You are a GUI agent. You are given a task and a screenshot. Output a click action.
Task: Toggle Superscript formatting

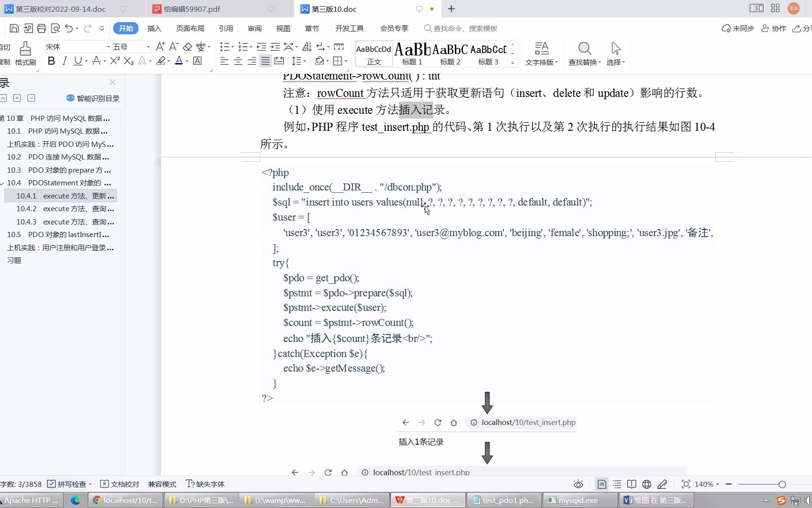point(115,61)
